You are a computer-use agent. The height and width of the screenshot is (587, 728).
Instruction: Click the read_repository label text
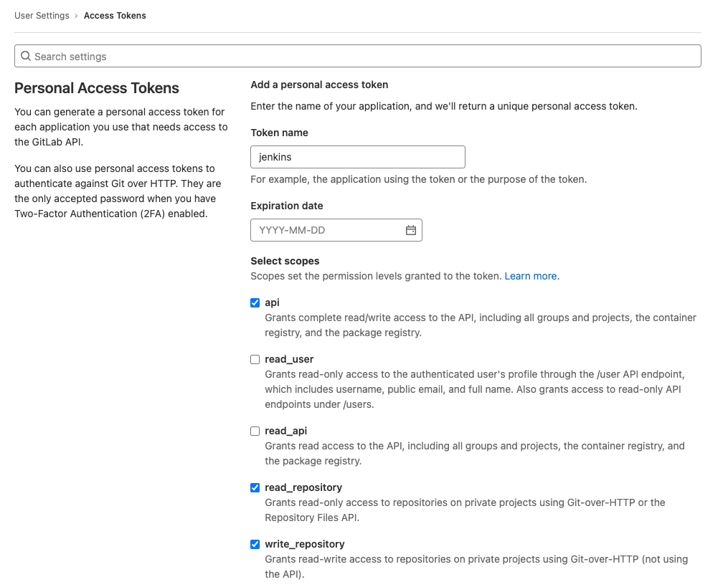[303, 487]
